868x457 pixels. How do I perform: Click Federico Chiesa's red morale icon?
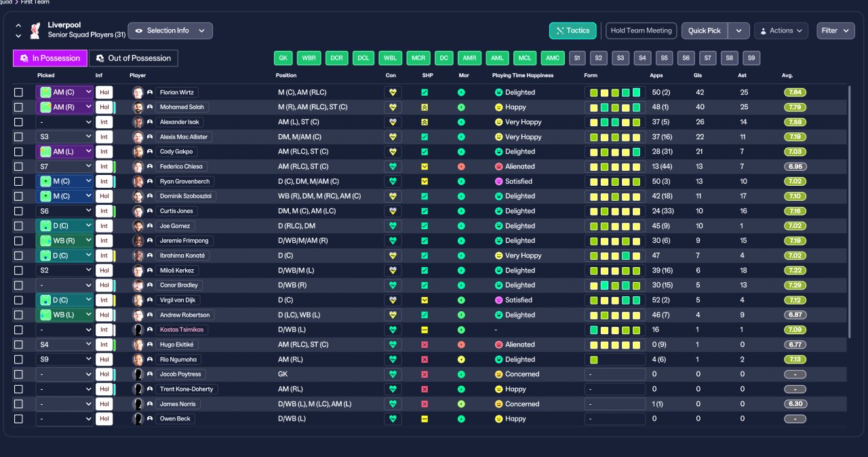(x=461, y=166)
